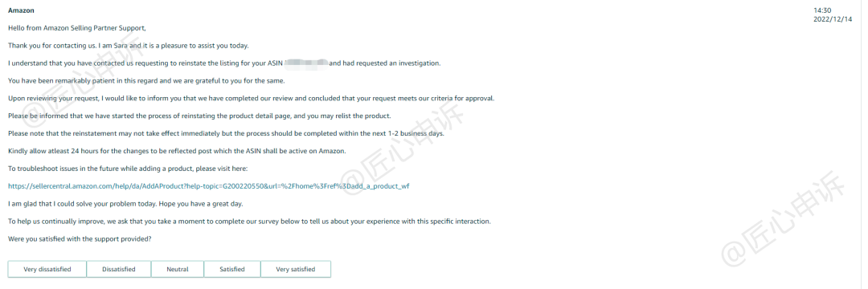Open the sellercentral AddAProduct help link
The image size is (868, 289).
coord(209,186)
